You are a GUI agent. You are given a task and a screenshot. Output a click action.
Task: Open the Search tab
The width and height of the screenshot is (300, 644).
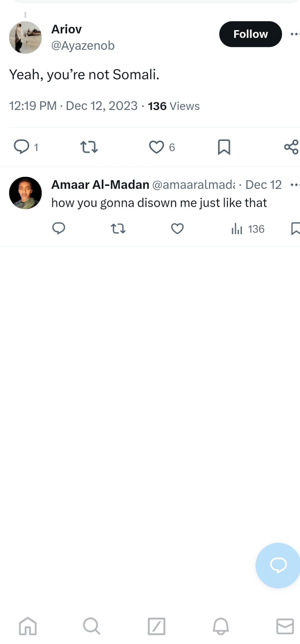(92, 626)
